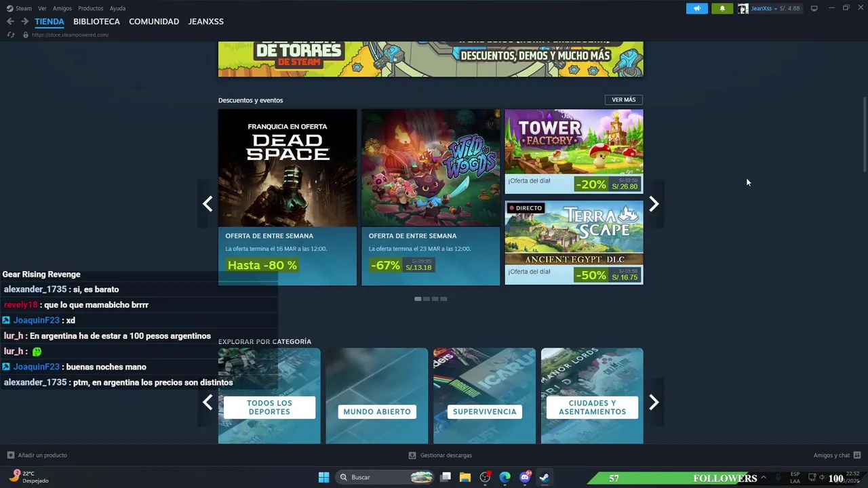Open Gestionar descargas
This screenshot has width=868, height=488.
446,455
